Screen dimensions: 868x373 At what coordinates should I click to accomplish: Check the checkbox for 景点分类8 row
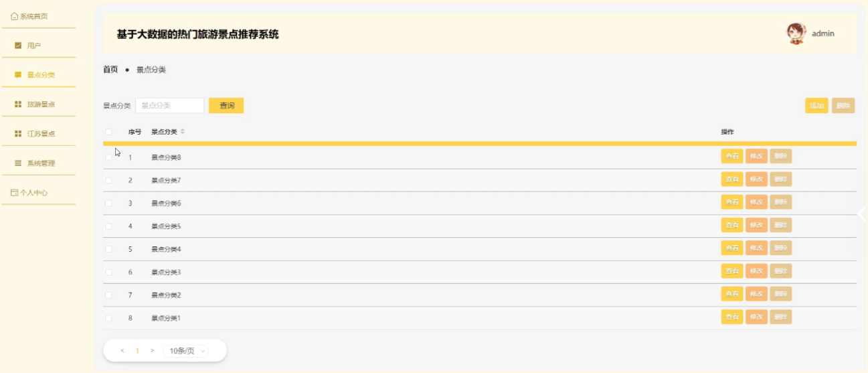pos(108,157)
